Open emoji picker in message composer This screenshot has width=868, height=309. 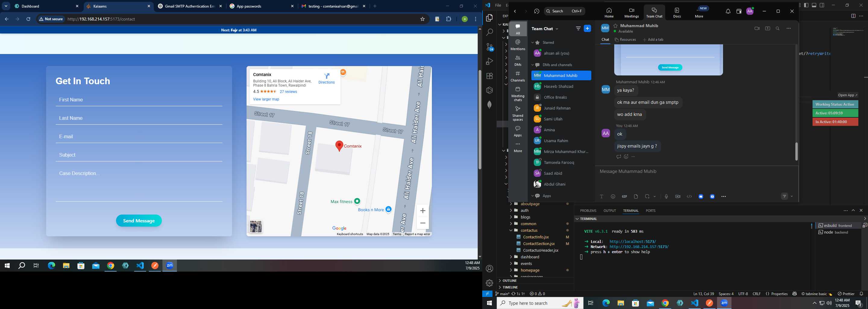point(613,197)
